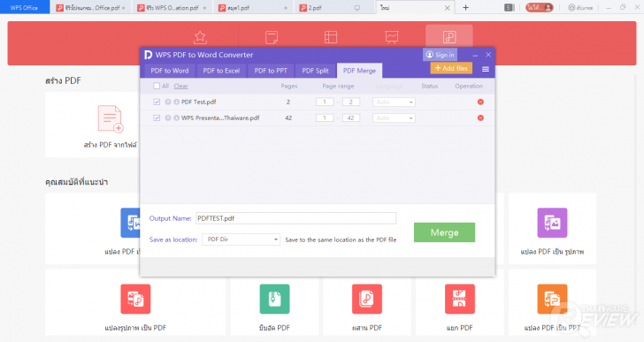Open the blue PDF converter tile icon
This screenshot has height=342, width=644.
[x=130, y=223]
